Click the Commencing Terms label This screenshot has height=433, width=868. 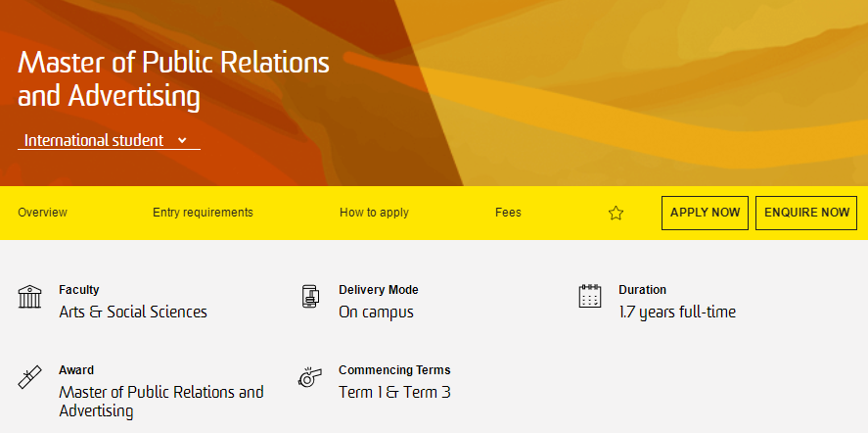(x=394, y=370)
